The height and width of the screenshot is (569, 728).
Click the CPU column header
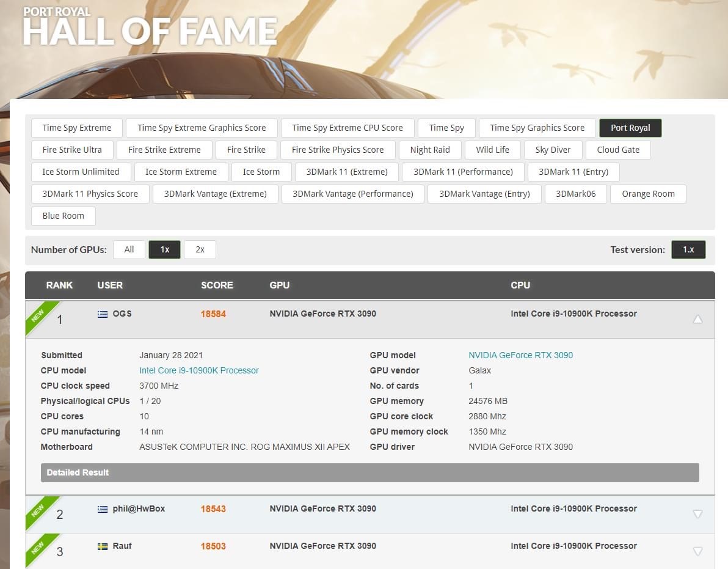pyautogui.click(x=520, y=285)
